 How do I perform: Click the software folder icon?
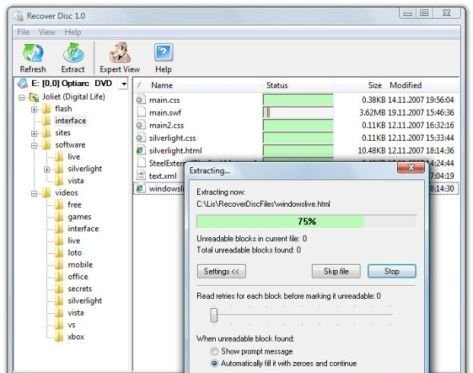click(x=46, y=145)
